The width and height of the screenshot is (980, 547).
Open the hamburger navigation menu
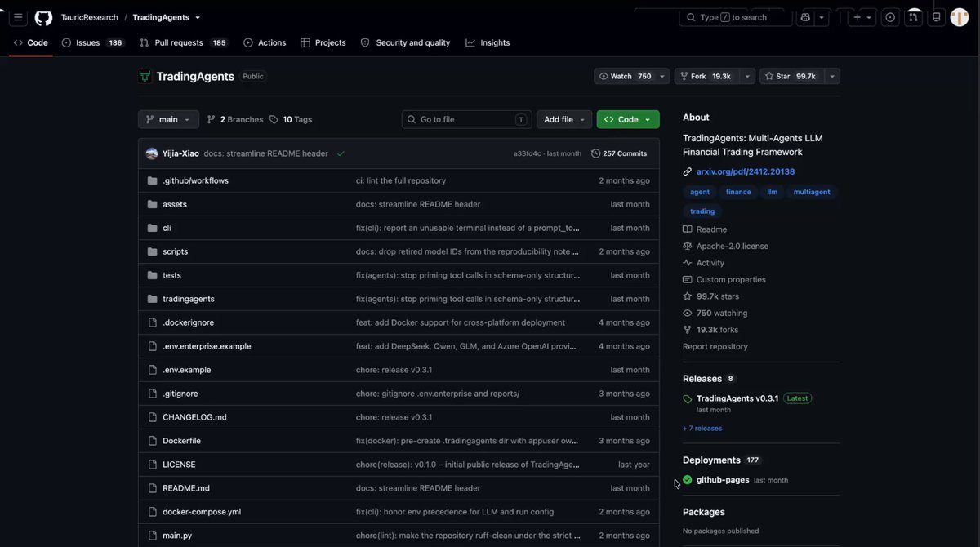[18, 17]
